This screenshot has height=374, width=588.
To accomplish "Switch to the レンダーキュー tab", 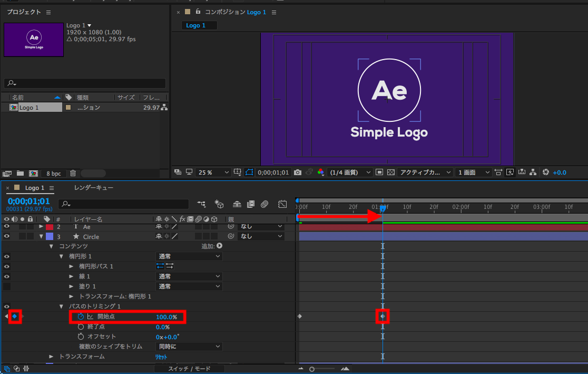I will point(93,188).
